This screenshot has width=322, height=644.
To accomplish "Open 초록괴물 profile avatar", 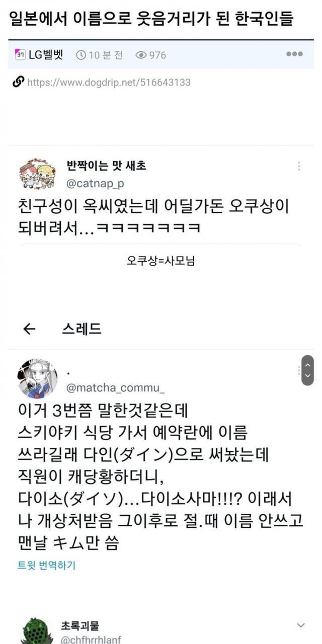I will tap(37, 632).
